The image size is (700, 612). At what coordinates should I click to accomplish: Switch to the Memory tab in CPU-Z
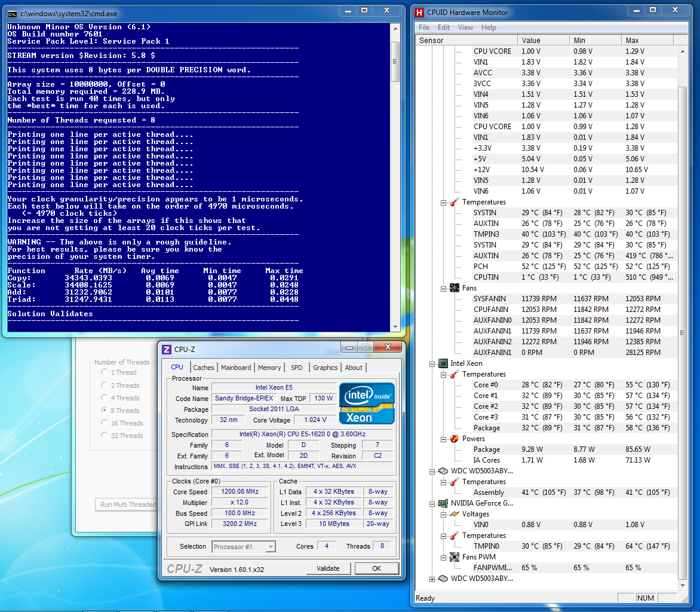click(269, 367)
